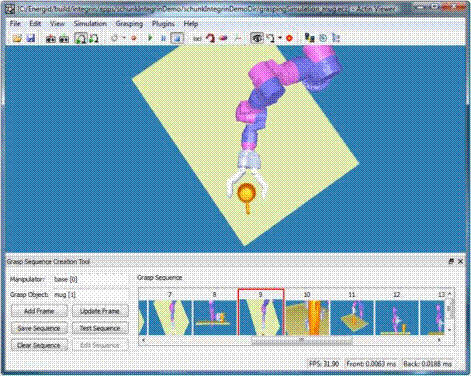Screen dimensions: 471x377
Task: Click the open file folder icon
Action: pos(17,38)
